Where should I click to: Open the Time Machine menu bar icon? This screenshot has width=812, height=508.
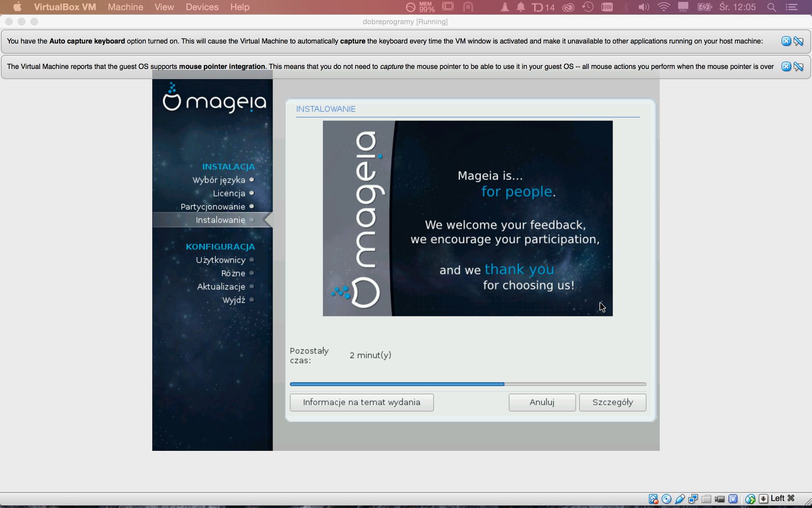point(588,7)
